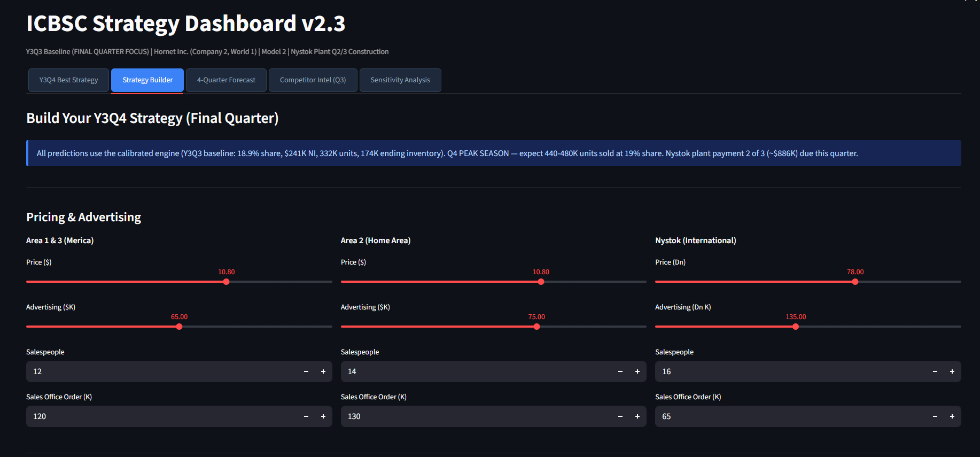Select the Strategy Builder tab
Screen dimensions: 980x457
point(147,80)
